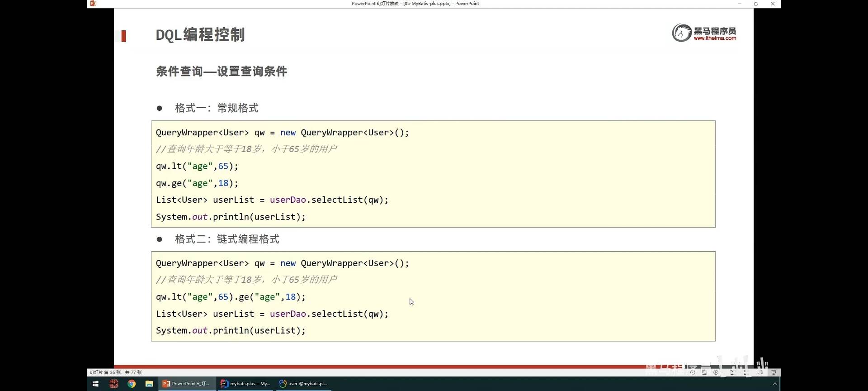Screen dimensions: 868x391
Task: Switch to Reading view icon in status bar
Action: (x=760, y=372)
